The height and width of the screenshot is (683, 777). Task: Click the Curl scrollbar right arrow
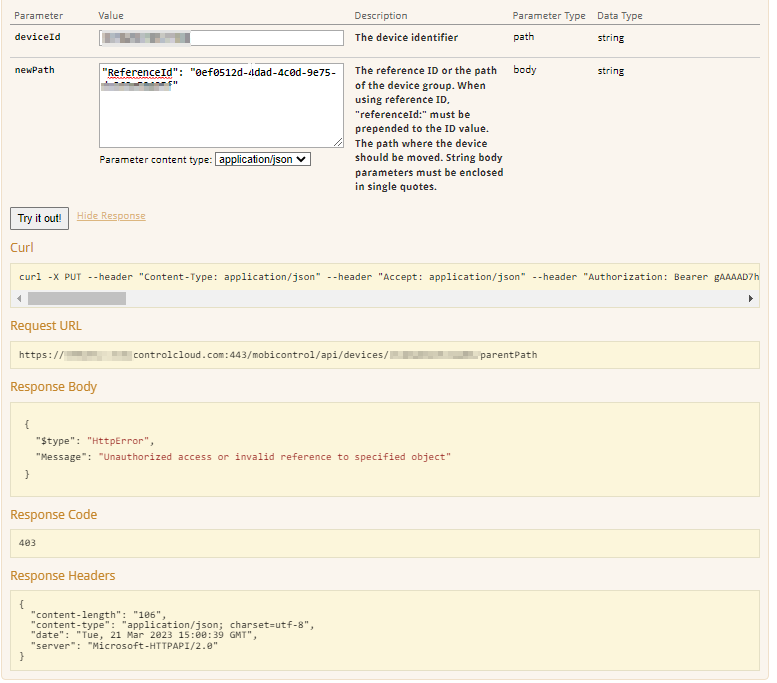coord(751,298)
